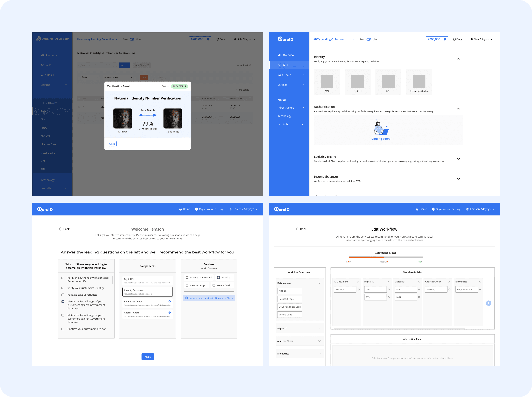Remove the Address Check column with X icon
This screenshot has width=532, height=397.
tap(449, 282)
